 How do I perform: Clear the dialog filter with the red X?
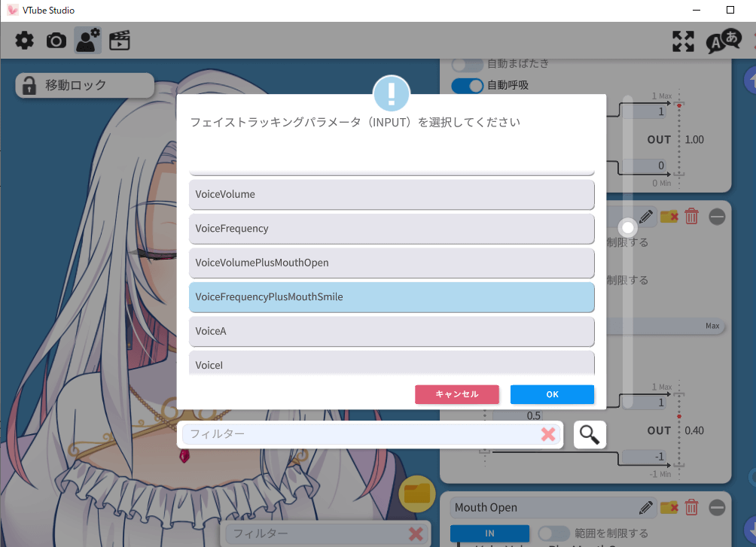tap(548, 434)
